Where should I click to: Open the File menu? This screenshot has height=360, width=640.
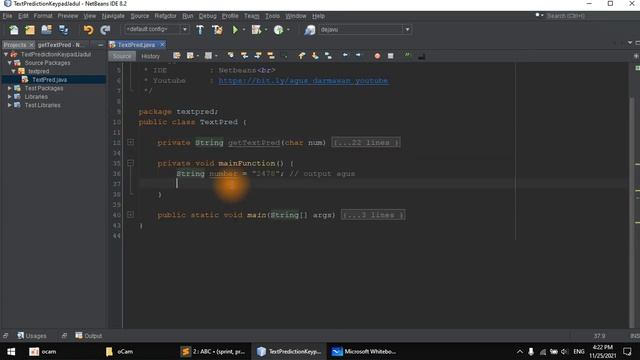coord(7,16)
